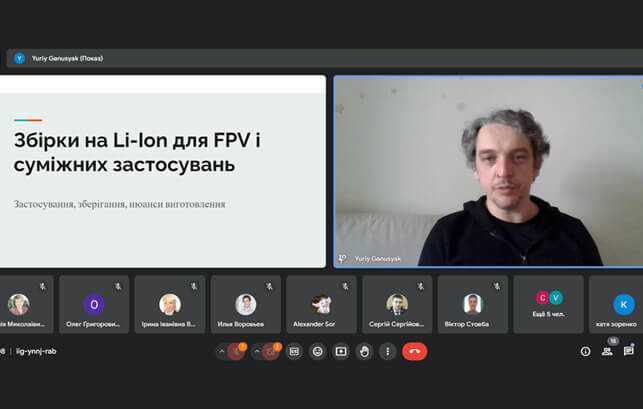Toggle the microphone mute button
643x409 pixels.
(x=236, y=352)
